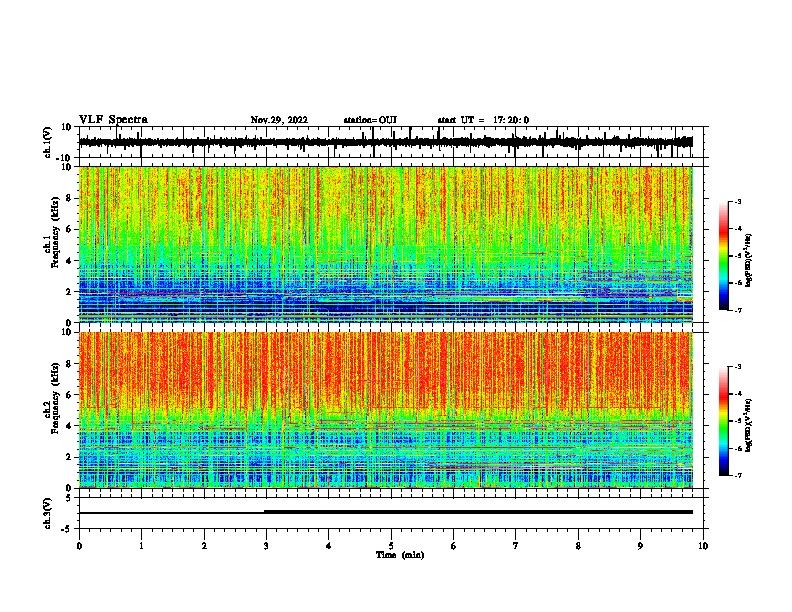Image resolution: width=792 pixels, height=612 pixels.
Task: Click time axis tick label "7"
Action: coord(516,546)
